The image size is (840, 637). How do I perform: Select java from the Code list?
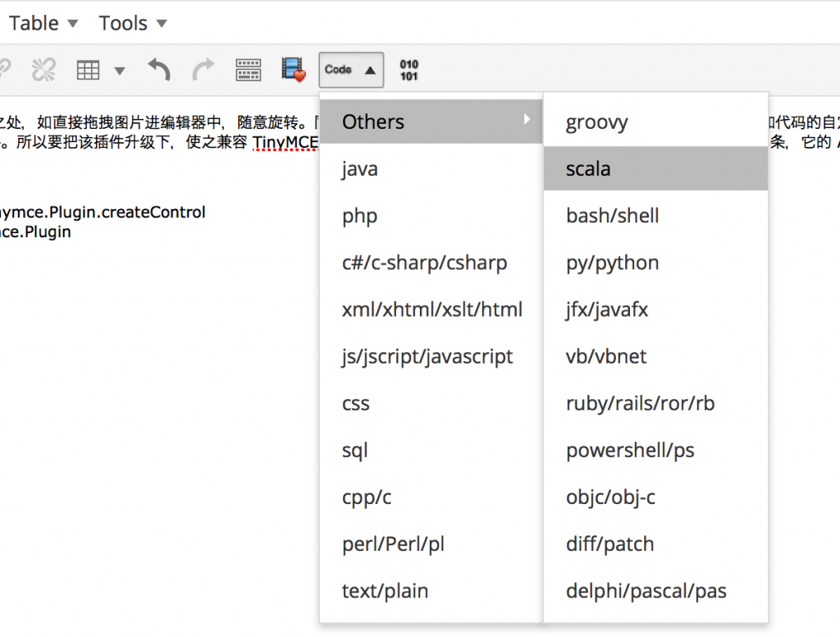click(360, 169)
